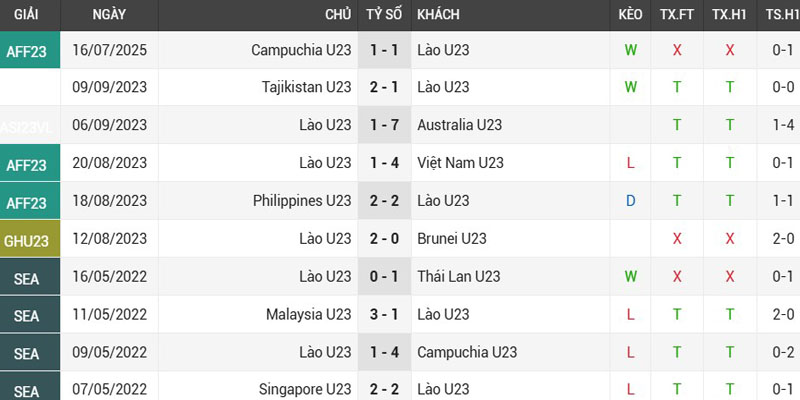Select the ASI23VL league badge

click(28, 126)
